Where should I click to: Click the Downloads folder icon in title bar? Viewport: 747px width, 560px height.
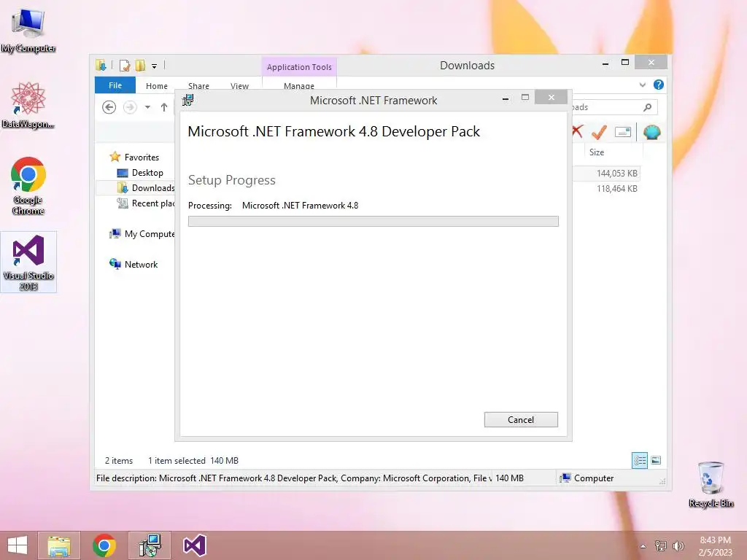[x=101, y=65]
